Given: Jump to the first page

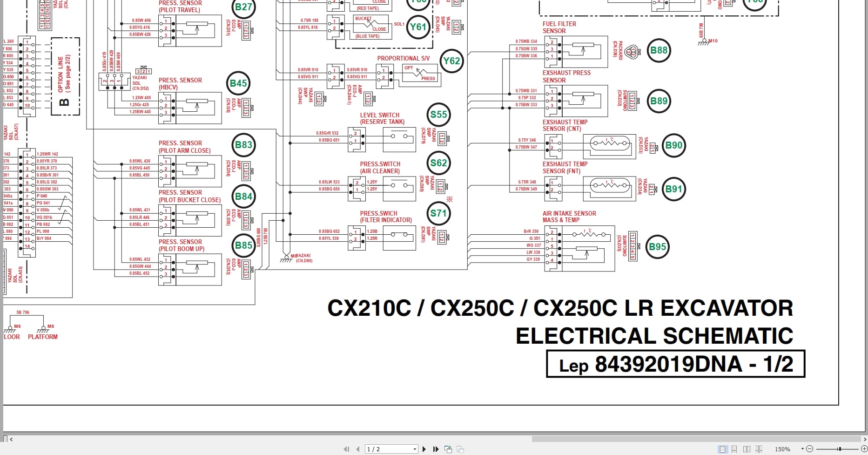Looking at the screenshot, I should 346,449.
